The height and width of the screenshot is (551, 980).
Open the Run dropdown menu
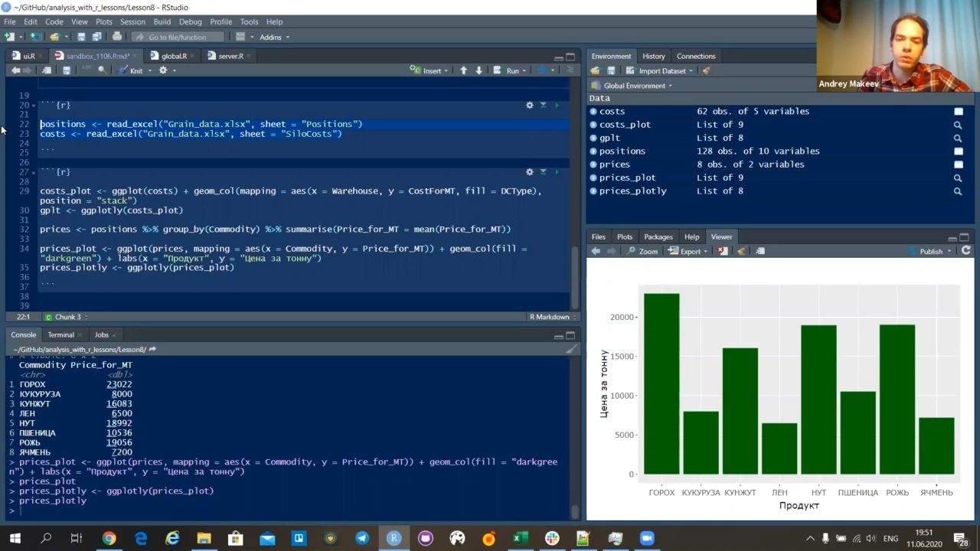[524, 70]
